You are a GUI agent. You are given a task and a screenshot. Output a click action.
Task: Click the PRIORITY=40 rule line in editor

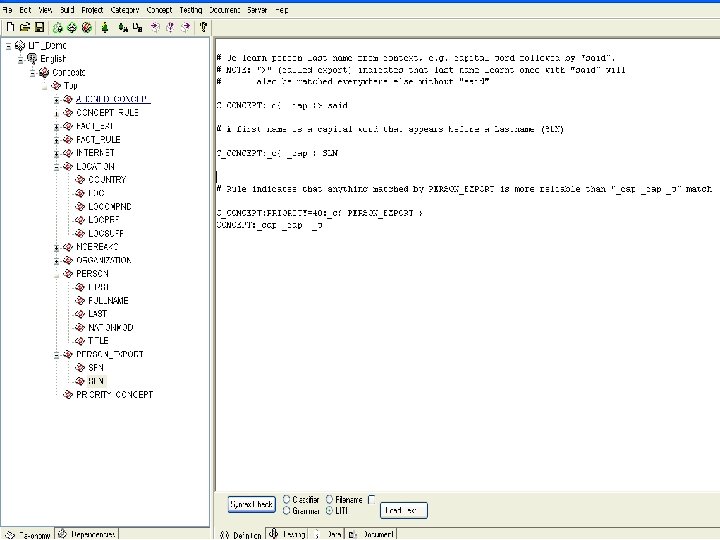(320, 213)
